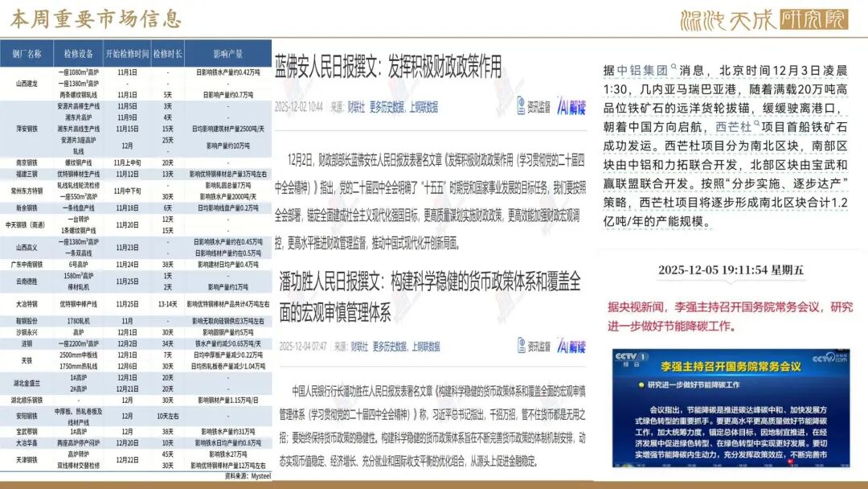Image resolution: width=868 pixels, height=489 pixels.
Task: Click the 13-14天 duration cell
Action: point(168,304)
